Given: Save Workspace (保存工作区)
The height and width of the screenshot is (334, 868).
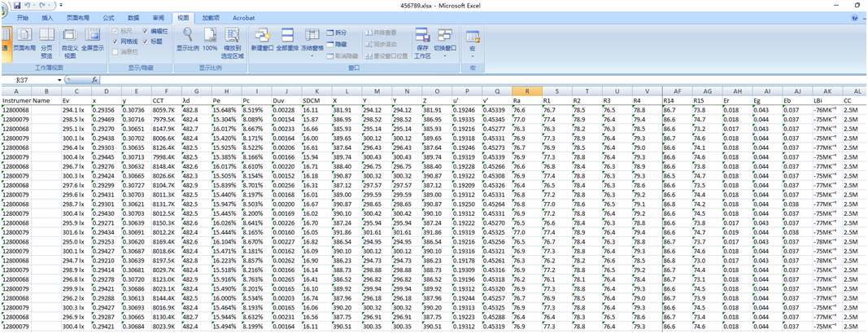Looking at the screenshot, I should (x=422, y=41).
